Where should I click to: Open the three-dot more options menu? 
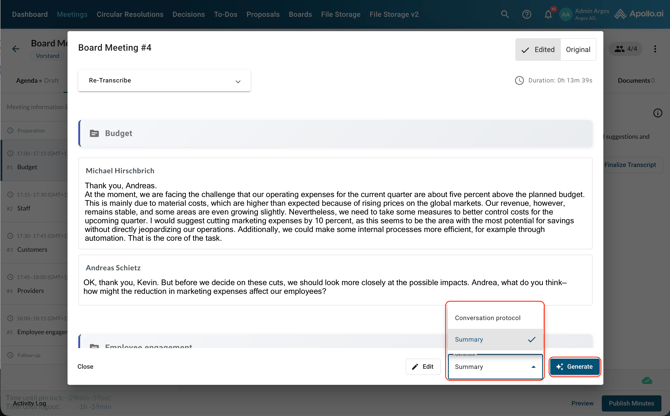coord(656,49)
